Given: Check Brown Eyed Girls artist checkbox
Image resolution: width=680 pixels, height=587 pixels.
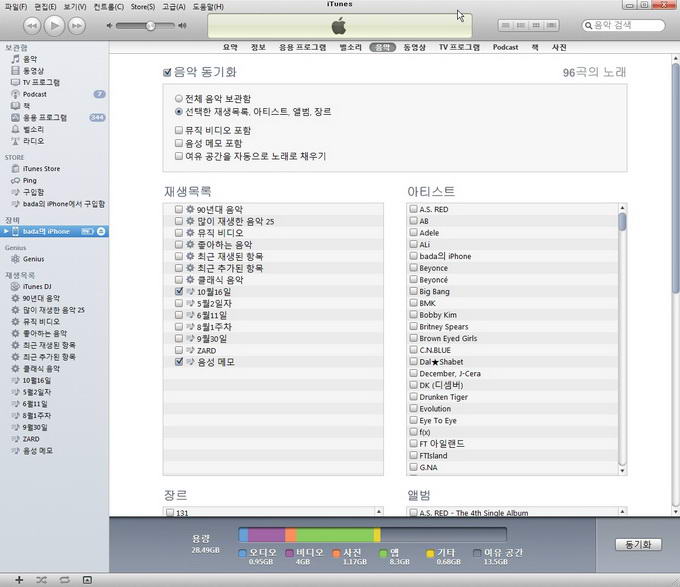Looking at the screenshot, I should click(x=414, y=338).
